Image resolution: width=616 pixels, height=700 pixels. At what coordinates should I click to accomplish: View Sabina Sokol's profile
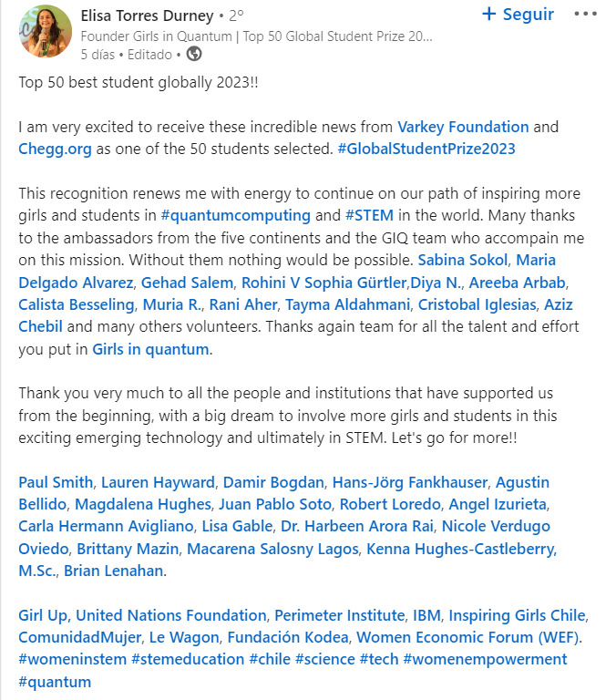(462, 260)
